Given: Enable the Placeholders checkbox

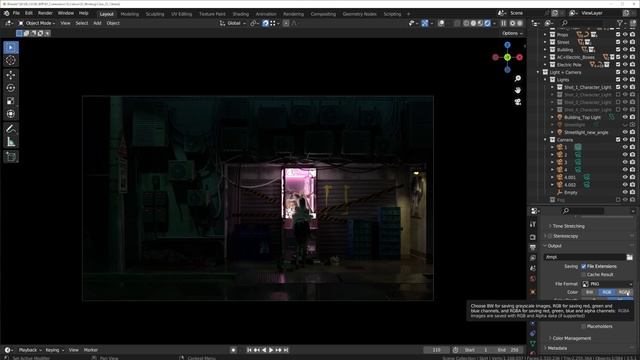Looking at the screenshot, I should tap(584, 327).
